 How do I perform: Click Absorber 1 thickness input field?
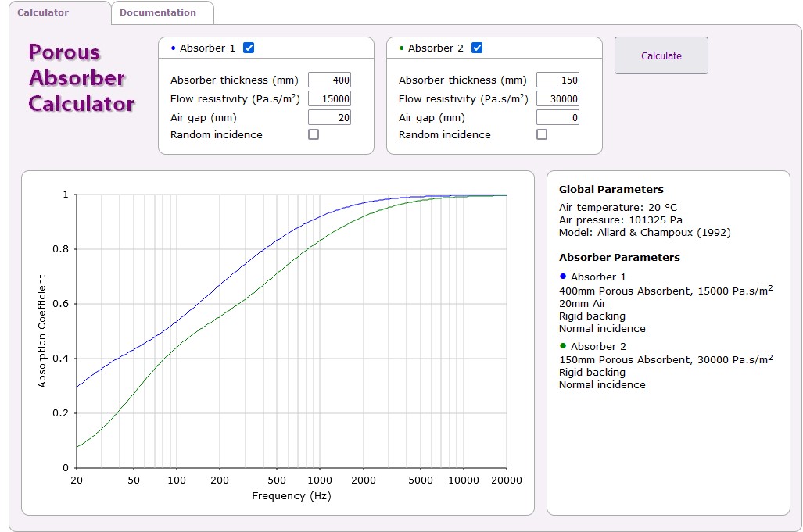pos(329,80)
